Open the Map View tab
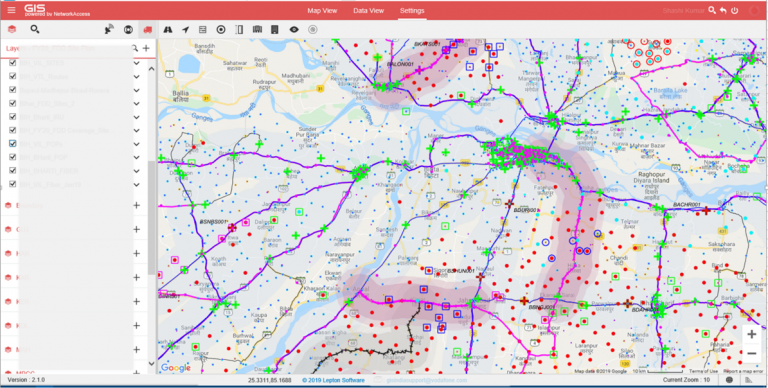Screen dimensions: 768x388 322,11
